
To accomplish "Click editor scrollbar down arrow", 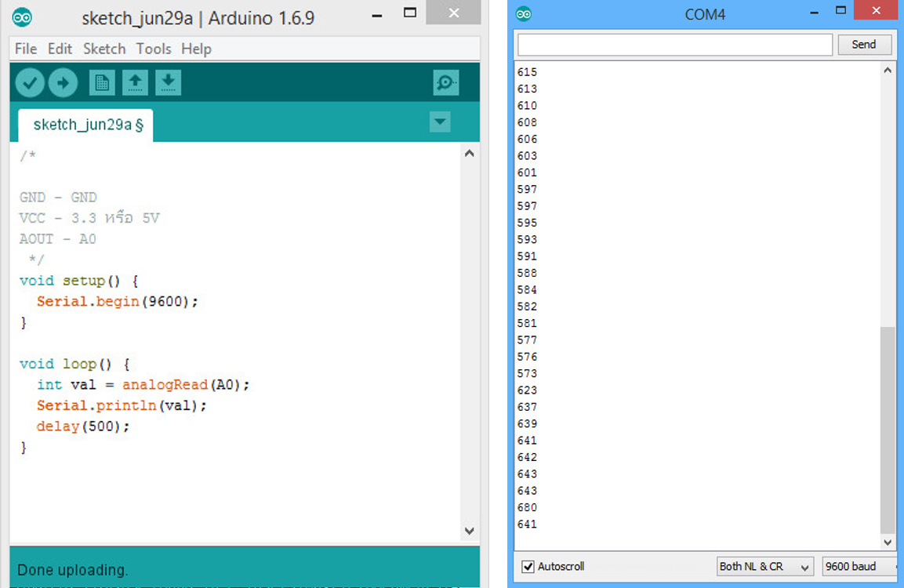I will [470, 531].
